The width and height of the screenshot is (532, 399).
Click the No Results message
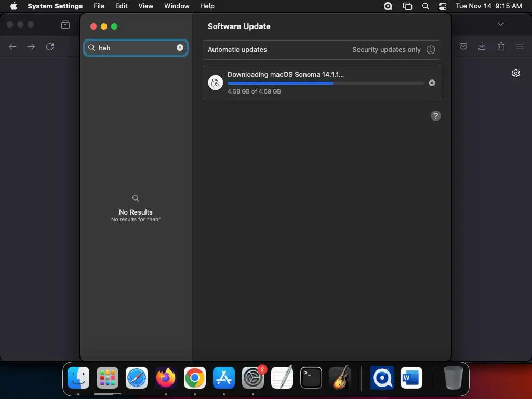[x=136, y=212]
